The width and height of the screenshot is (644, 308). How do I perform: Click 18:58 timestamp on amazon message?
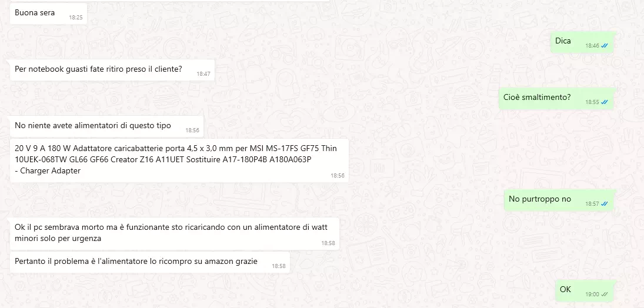[278, 266]
